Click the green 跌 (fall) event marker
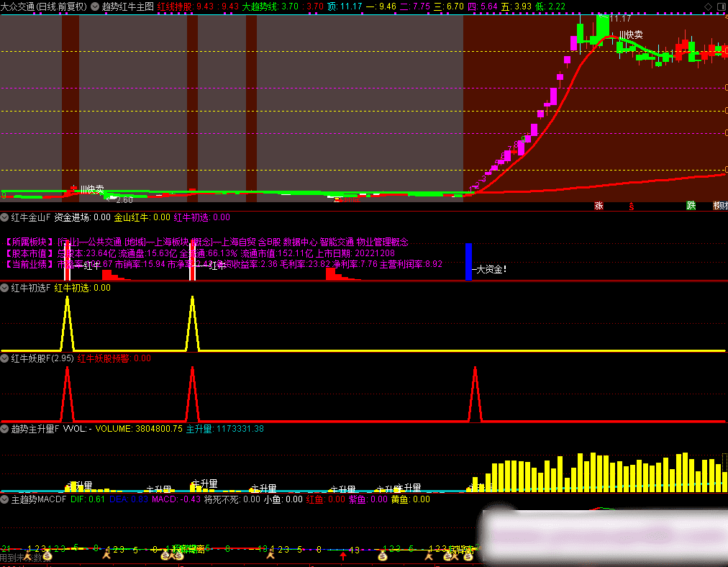 pos(691,206)
